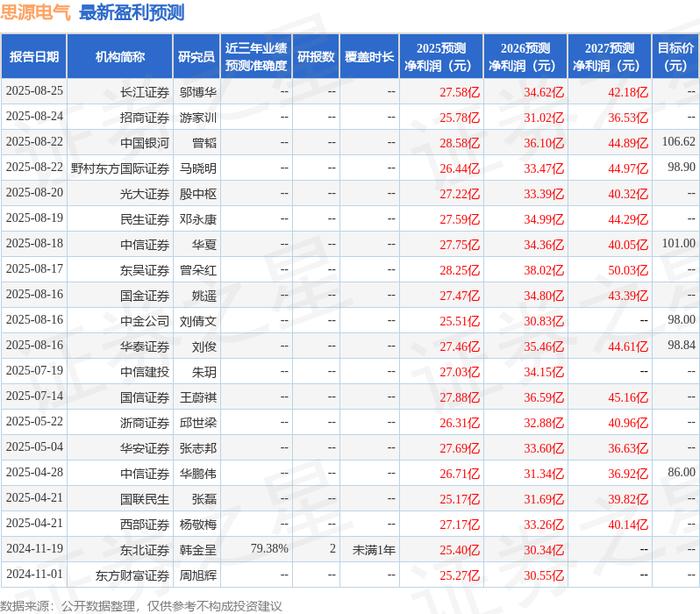Click the date 2025-08-24

click(x=34, y=117)
